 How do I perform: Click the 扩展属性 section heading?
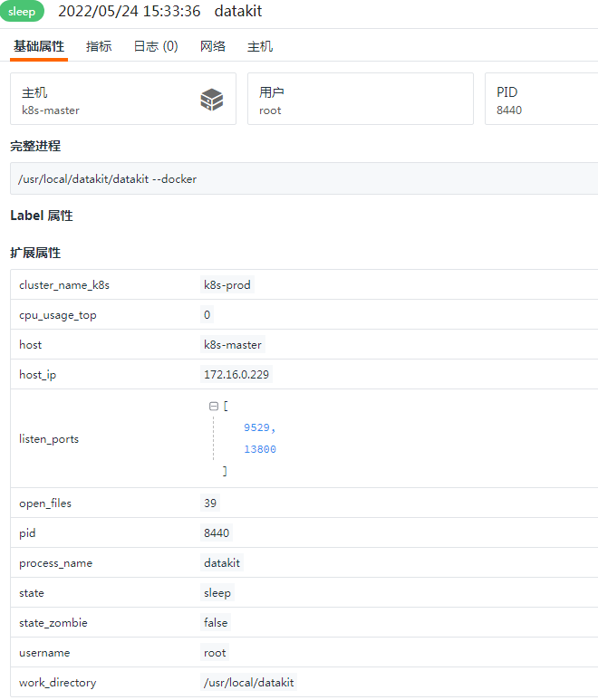click(35, 253)
